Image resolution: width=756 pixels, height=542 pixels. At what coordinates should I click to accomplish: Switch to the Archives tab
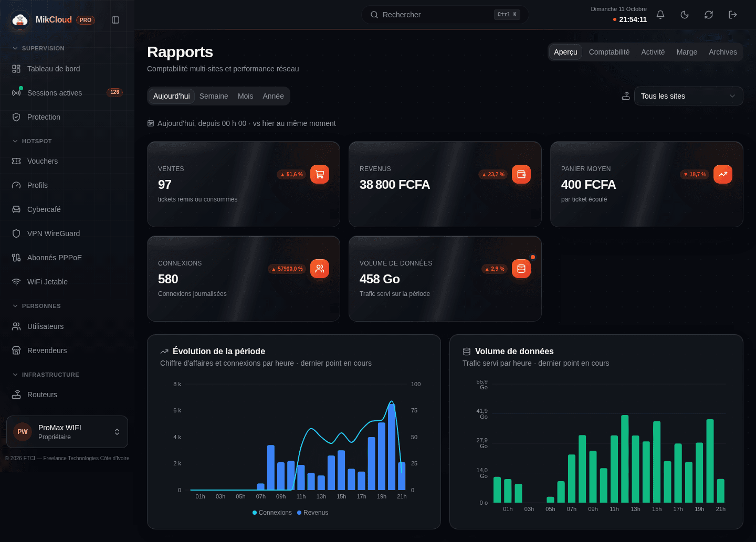pos(723,52)
